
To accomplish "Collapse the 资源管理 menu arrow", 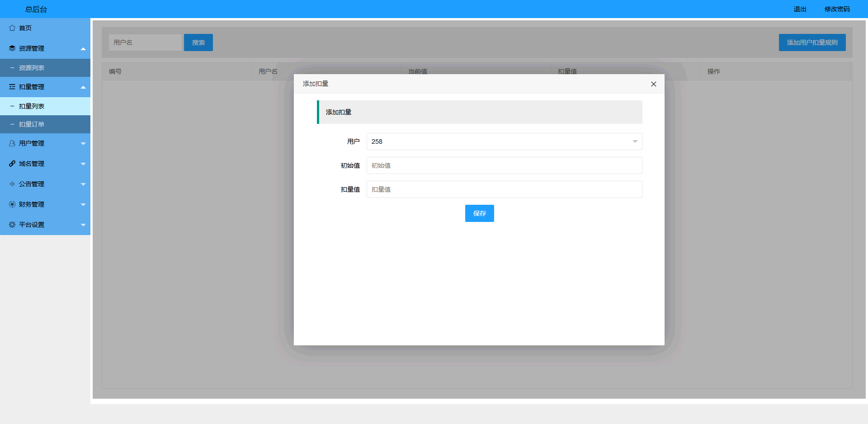I will pyautogui.click(x=83, y=49).
